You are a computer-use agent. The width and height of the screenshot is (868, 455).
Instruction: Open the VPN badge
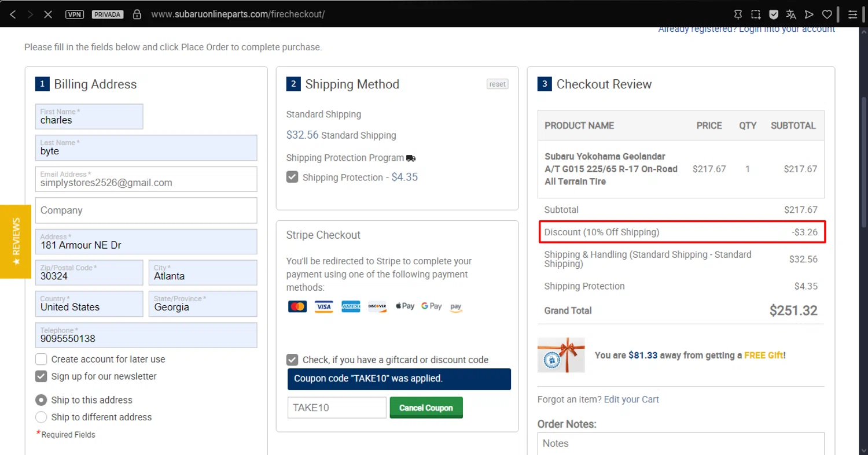coord(75,14)
